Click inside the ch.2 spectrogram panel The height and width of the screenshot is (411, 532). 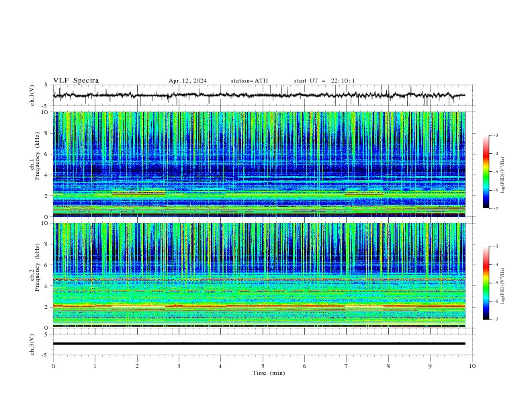259,275
